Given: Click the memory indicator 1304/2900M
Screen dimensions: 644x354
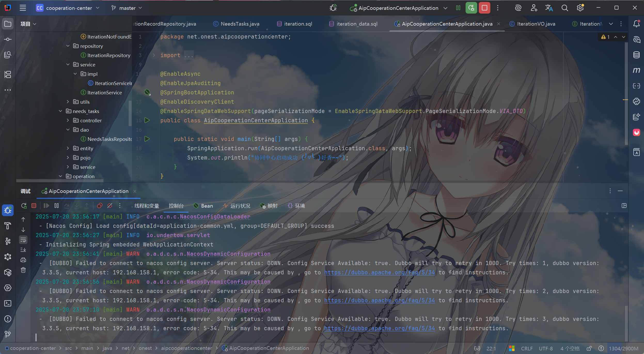Looking at the screenshot, I should click(623, 348).
